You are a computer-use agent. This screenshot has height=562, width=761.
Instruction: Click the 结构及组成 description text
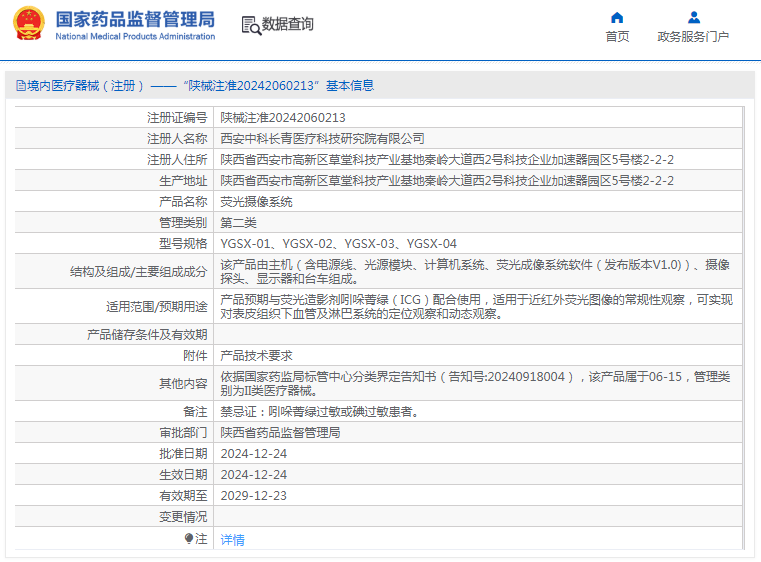[475, 272]
